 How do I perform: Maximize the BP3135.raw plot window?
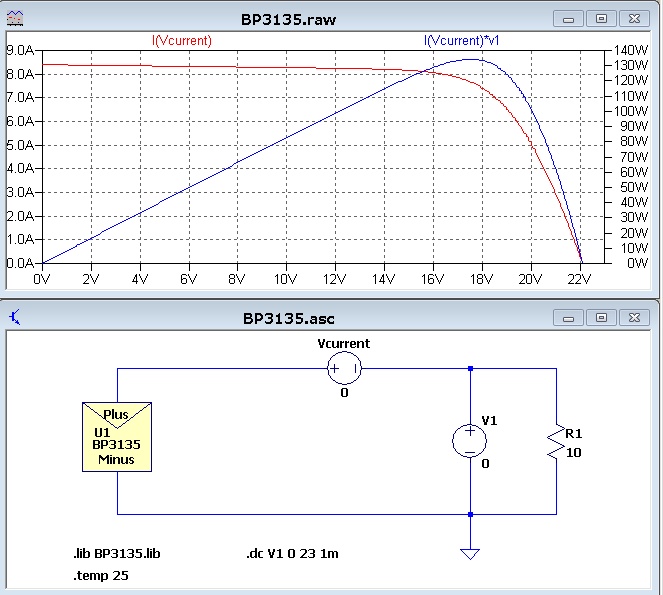(x=601, y=19)
